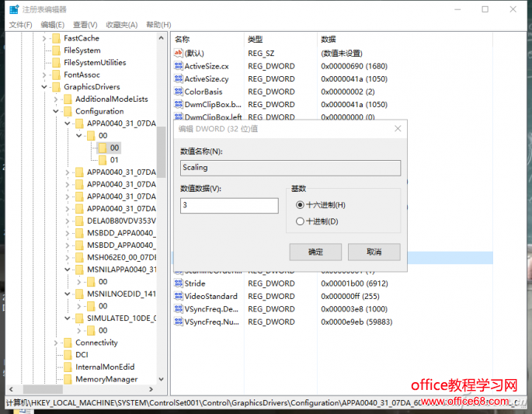Screen dimensions: 532x414
Task: Click the 01 subkey folder icon
Action: [x=103, y=160]
